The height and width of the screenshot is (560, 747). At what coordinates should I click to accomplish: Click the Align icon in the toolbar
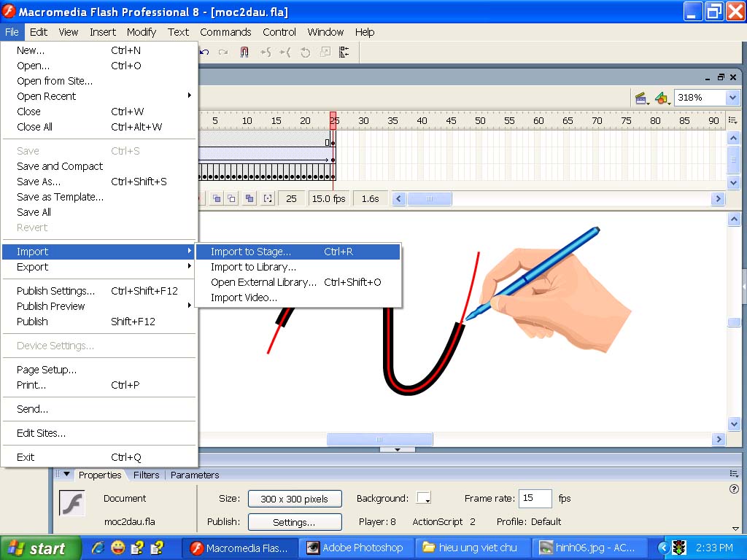pyautogui.click(x=344, y=52)
